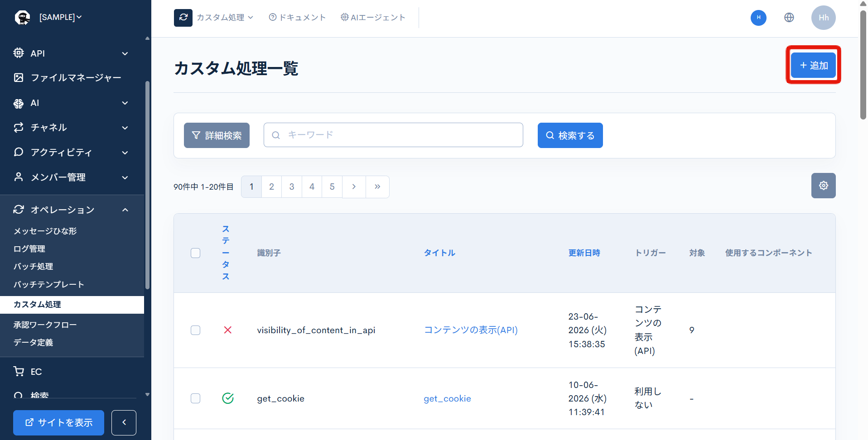The height and width of the screenshot is (440, 868).
Task: Expand the チャネル menu chevron
Action: [x=125, y=128]
